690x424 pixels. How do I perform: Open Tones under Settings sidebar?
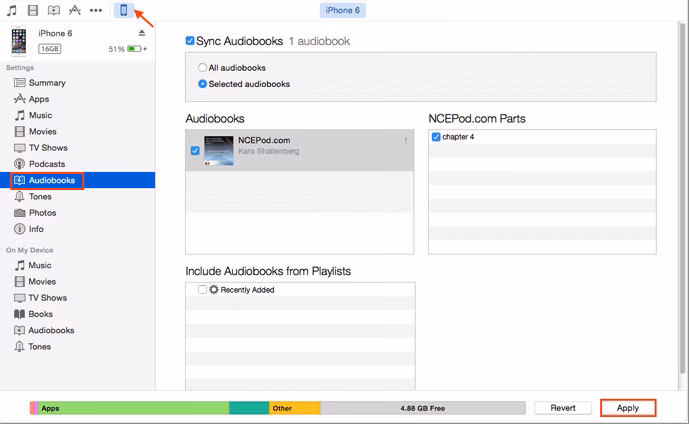click(40, 197)
